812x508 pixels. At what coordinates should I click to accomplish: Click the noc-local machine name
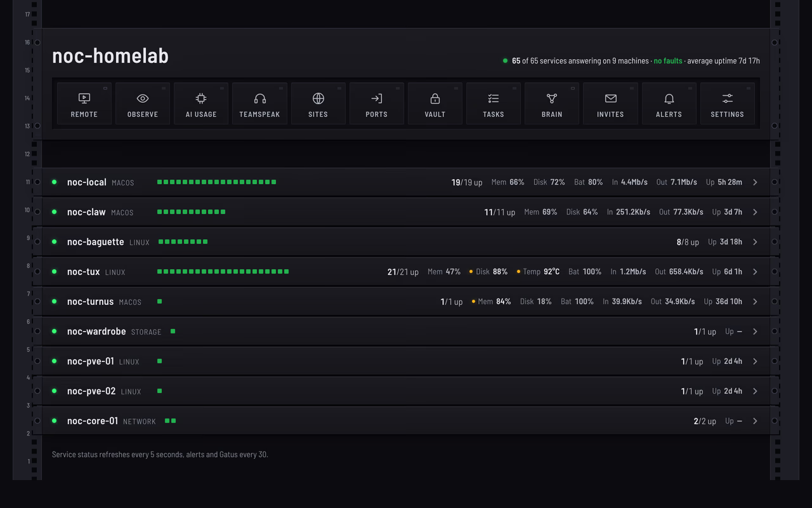coord(87,182)
